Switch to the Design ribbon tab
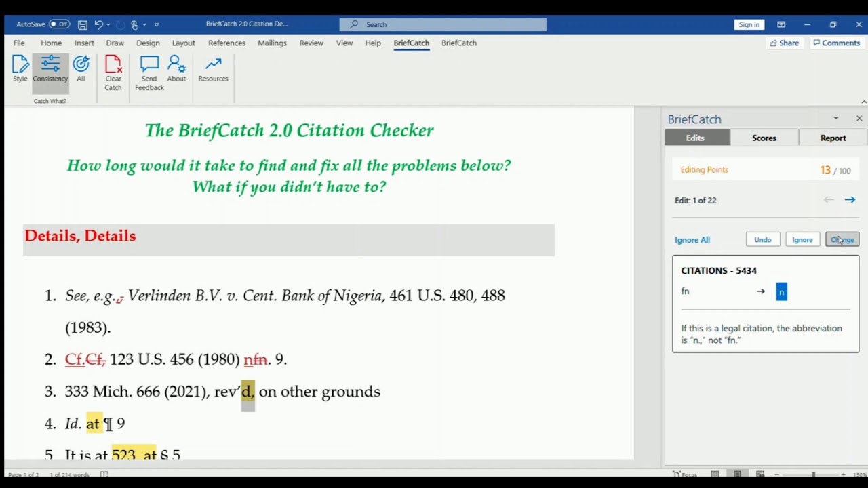Image resolution: width=868 pixels, height=488 pixels. [148, 43]
